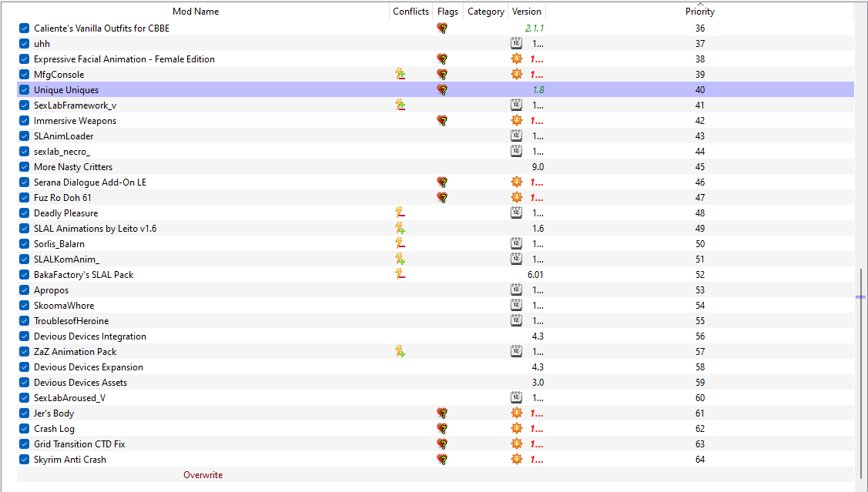The height and width of the screenshot is (492, 868).
Task: Click conflict icon for ZaZ Animation Pack
Action: [x=400, y=351]
